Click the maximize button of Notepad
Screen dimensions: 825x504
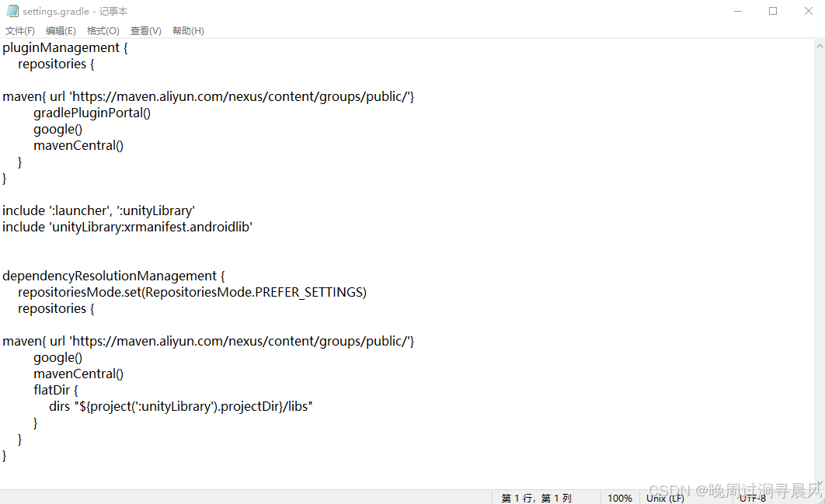point(772,11)
